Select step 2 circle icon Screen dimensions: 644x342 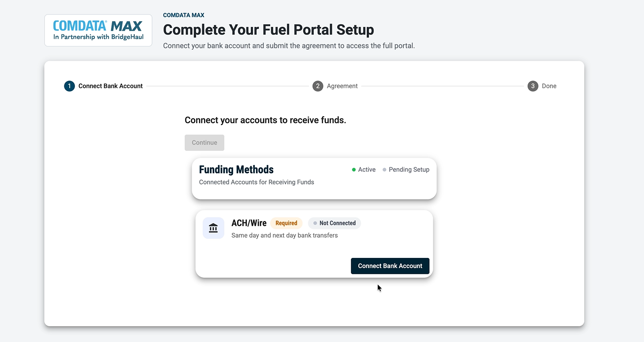tap(318, 86)
